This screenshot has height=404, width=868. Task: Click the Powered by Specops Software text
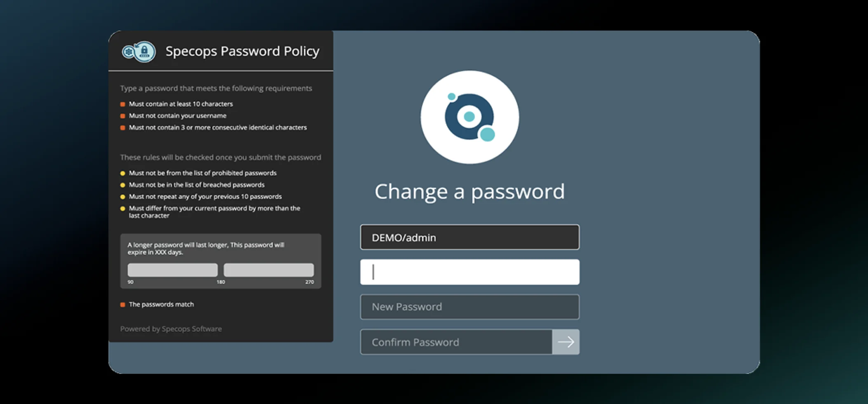click(171, 329)
